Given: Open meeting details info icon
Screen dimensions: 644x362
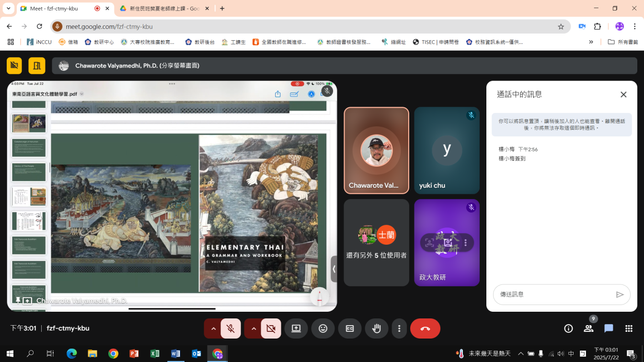Looking at the screenshot, I should [568, 328].
